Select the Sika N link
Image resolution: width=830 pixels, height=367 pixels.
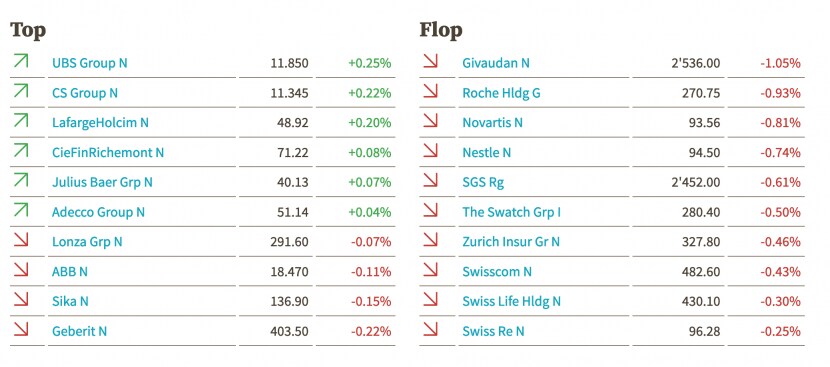click(70, 301)
